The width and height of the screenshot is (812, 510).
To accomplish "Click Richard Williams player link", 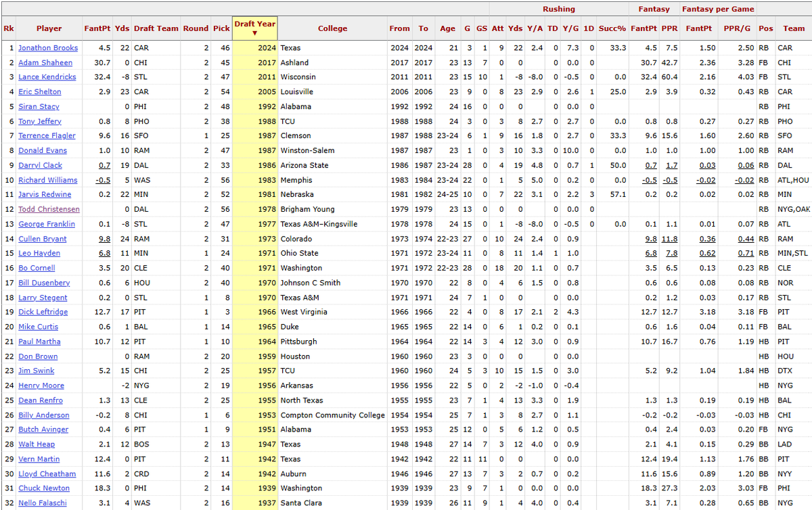I will [48, 181].
